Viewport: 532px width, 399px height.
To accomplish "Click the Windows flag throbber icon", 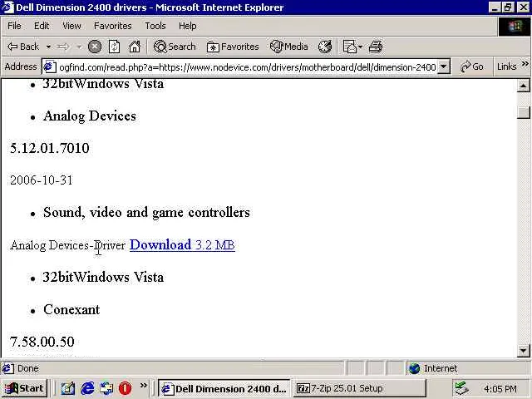I will point(515,26).
